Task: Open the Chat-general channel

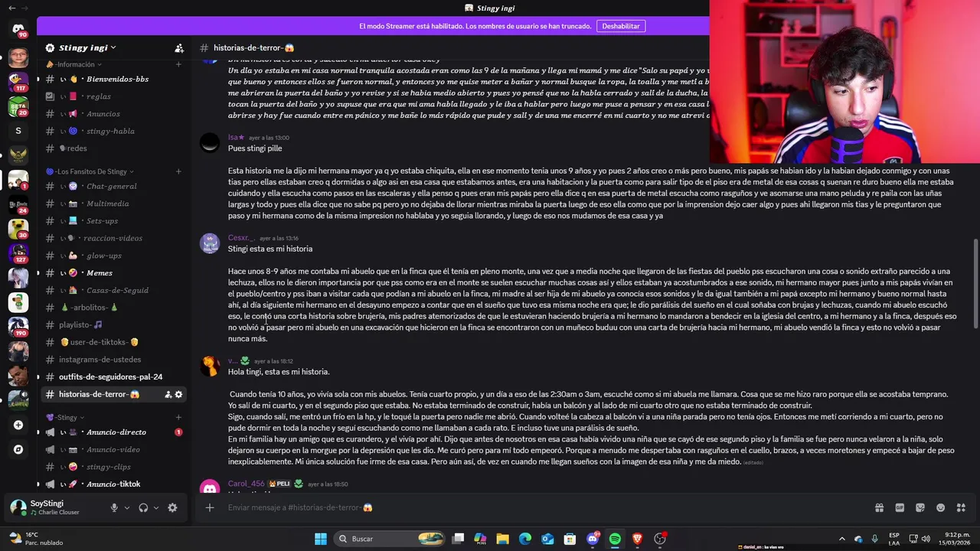Action: click(x=113, y=186)
